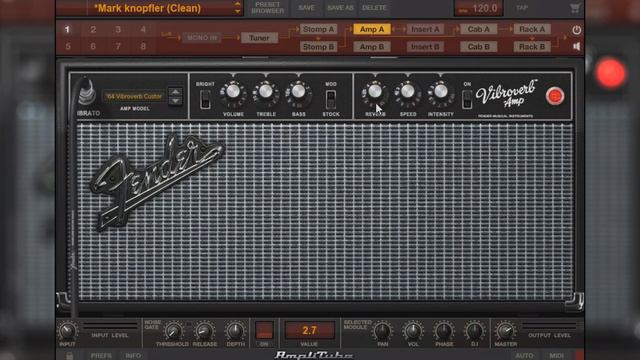Switch to Cab A module
Screen dimensions: 640x360
(478, 29)
